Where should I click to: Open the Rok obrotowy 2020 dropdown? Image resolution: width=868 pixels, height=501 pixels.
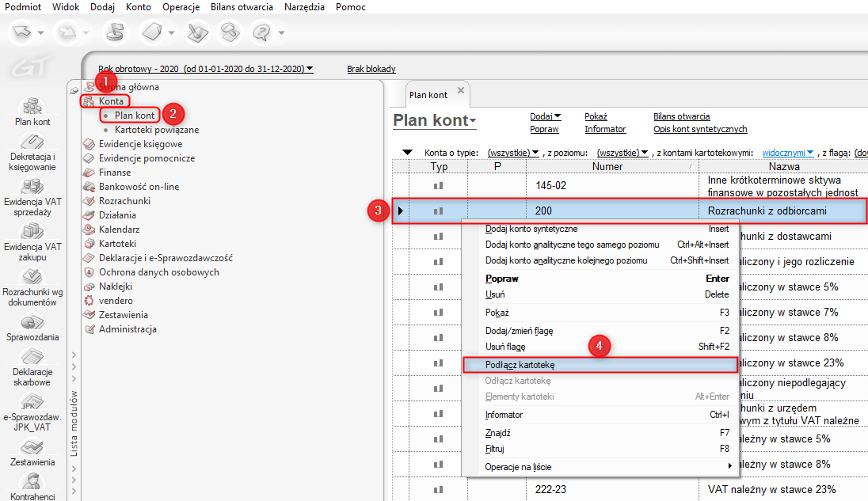click(205, 69)
